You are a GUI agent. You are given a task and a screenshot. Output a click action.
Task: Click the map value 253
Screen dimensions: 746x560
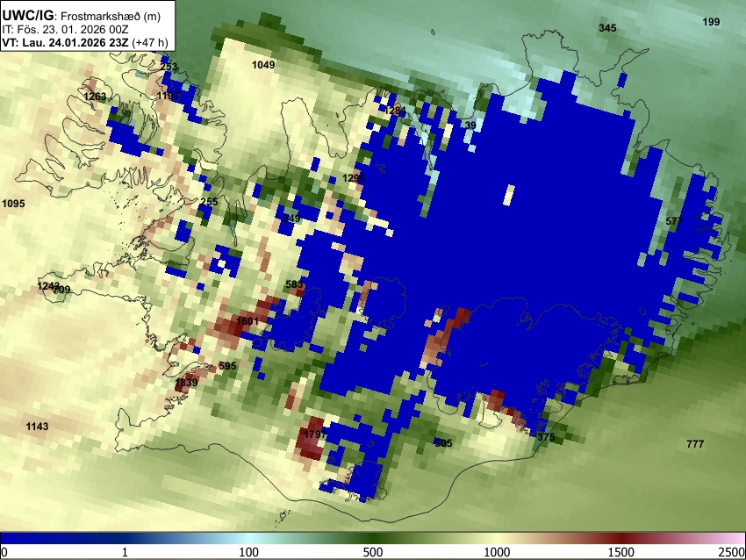point(169,67)
